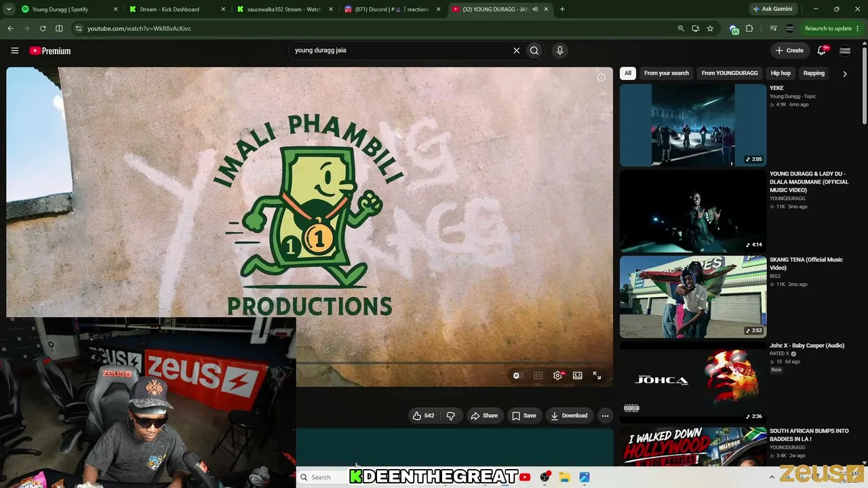Enter full screen on the video
The width and height of the screenshot is (868, 488).
coord(597,375)
